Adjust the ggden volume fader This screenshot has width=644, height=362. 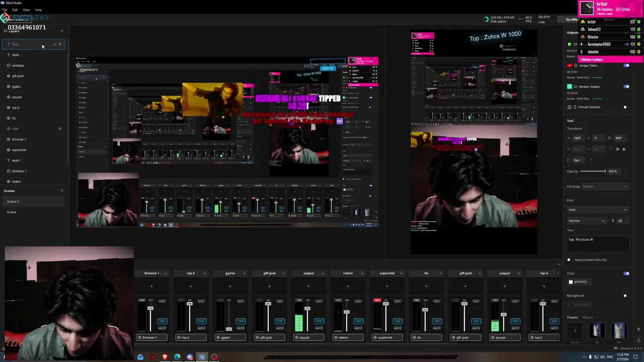tap(228, 328)
